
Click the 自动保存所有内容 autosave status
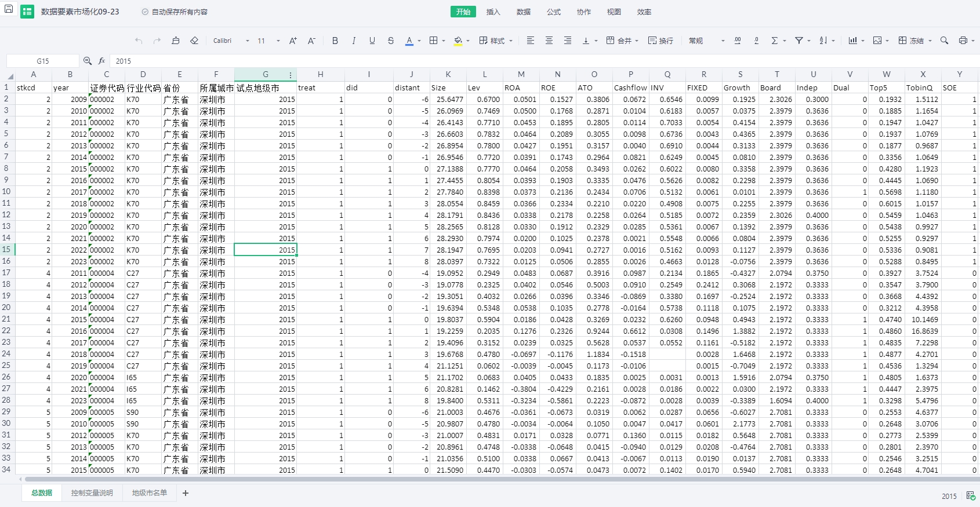pyautogui.click(x=175, y=12)
